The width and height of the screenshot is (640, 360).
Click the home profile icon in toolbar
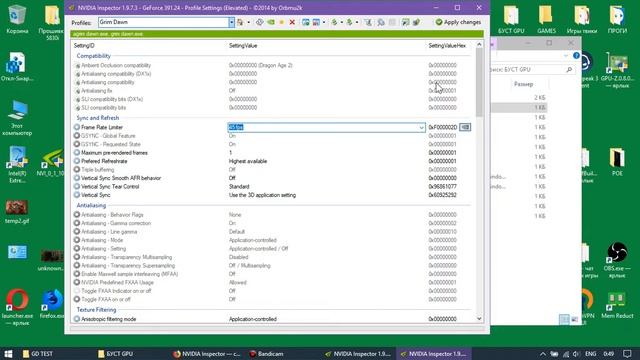[x=240, y=22]
